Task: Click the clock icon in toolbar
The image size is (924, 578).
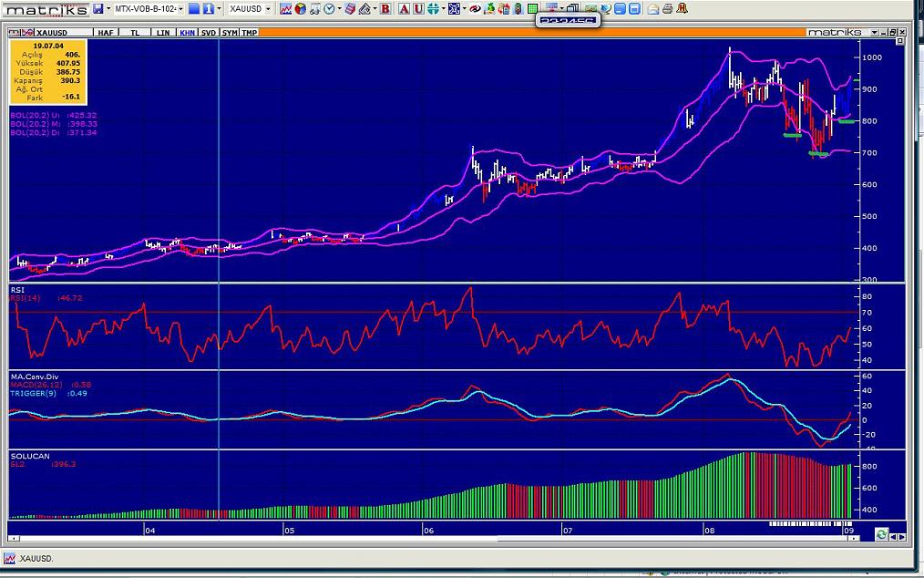Action: coord(330,9)
